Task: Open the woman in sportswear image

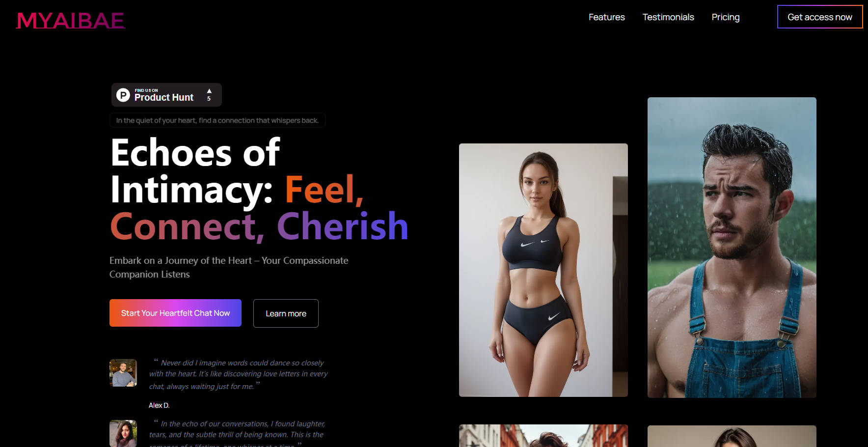Action: (543, 270)
